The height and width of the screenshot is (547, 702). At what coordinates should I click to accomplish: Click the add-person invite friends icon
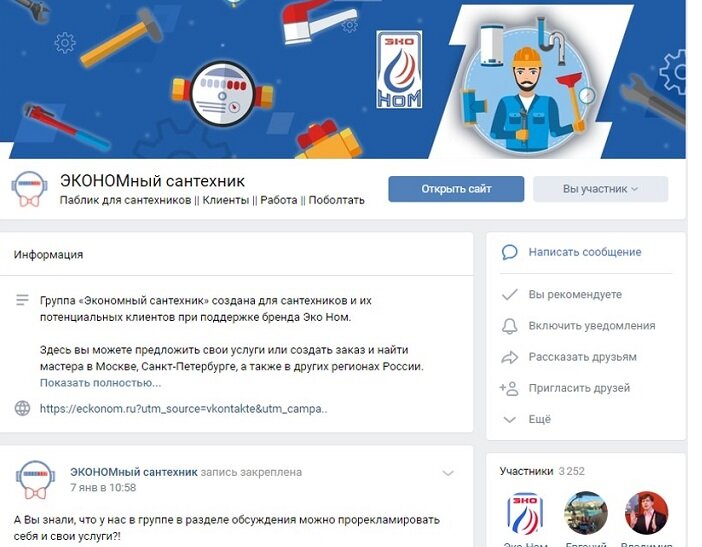[509, 388]
